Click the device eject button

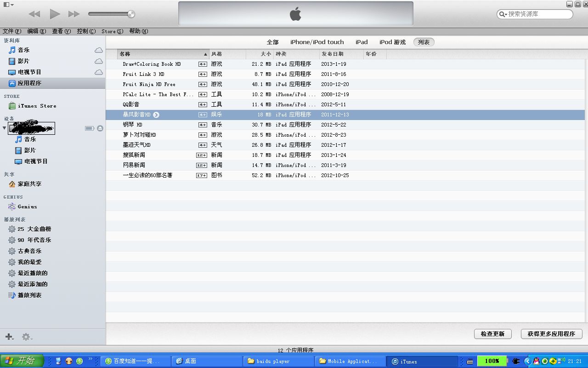(x=100, y=128)
